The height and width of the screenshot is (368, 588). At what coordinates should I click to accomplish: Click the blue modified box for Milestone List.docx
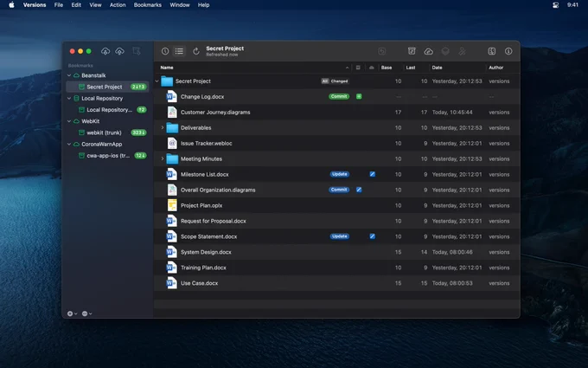coord(373,174)
